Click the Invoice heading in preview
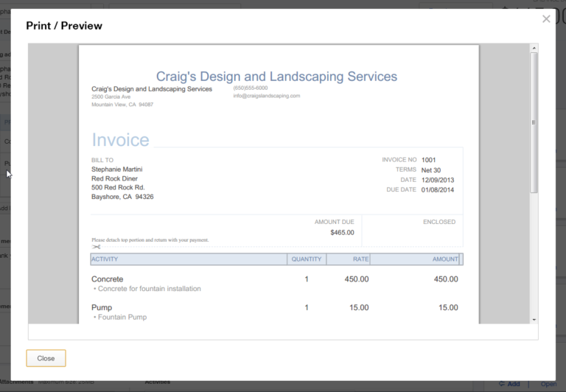 tap(120, 140)
